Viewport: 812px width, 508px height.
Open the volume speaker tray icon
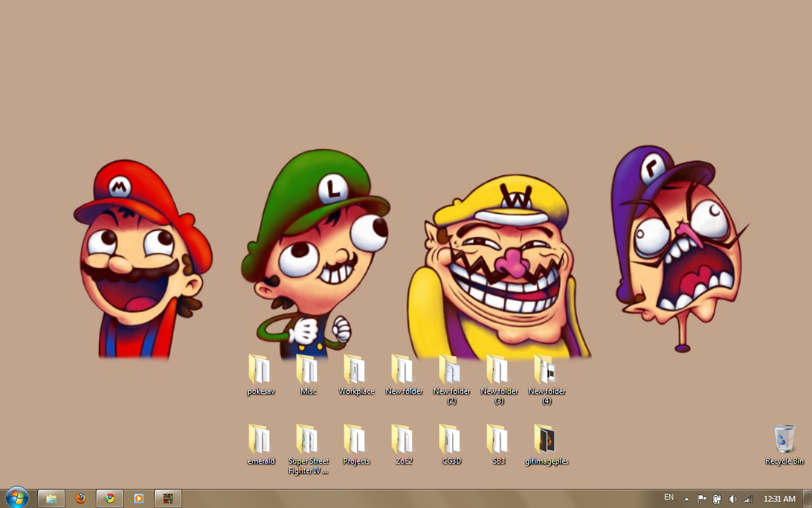point(733,499)
